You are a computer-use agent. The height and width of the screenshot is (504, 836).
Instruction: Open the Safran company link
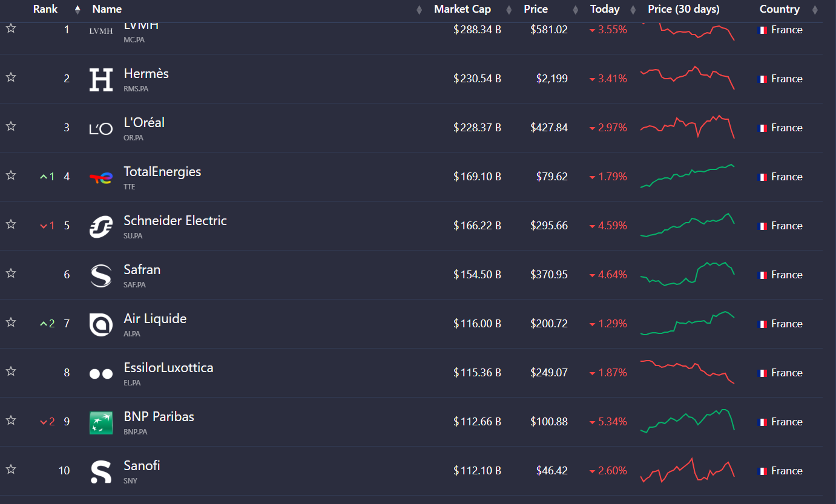142,270
